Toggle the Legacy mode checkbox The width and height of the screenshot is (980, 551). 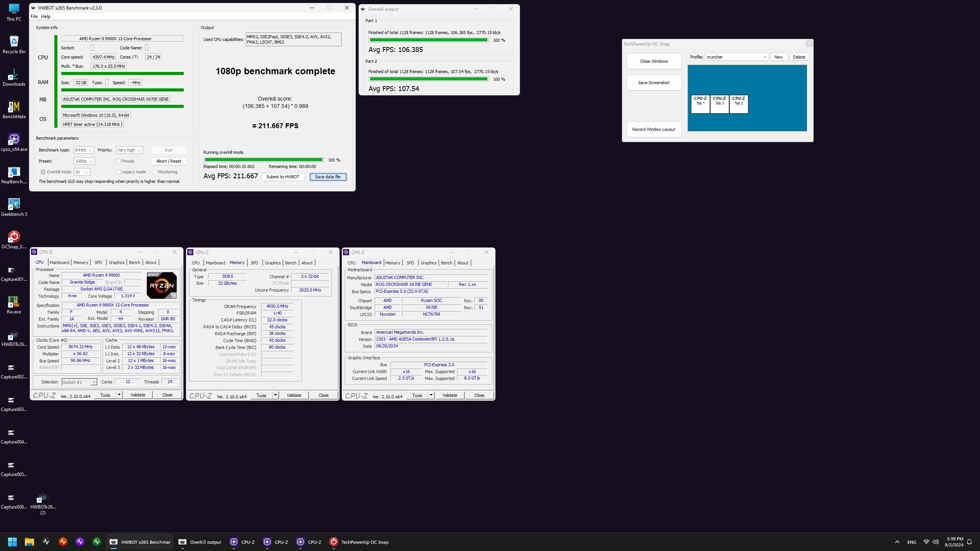pyautogui.click(x=118, y=172)
